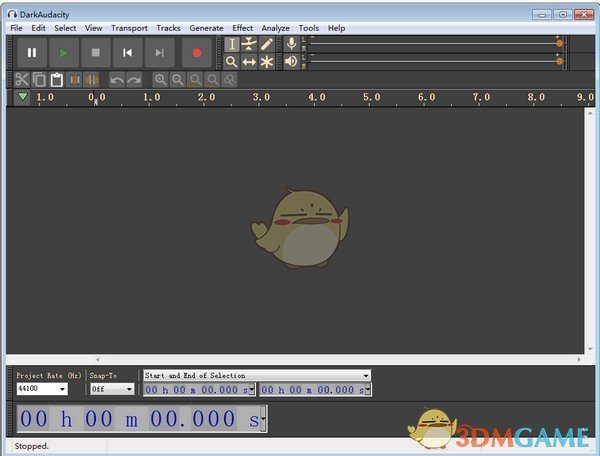Click the horizontal scrollbar right arrow

pos(579,359)
